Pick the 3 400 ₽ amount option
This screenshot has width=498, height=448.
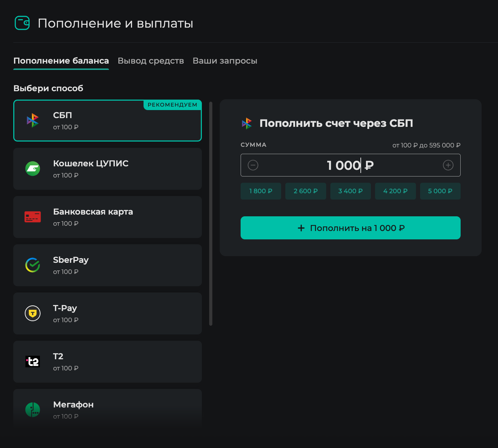pyautogui.click(x=350, y=191)
